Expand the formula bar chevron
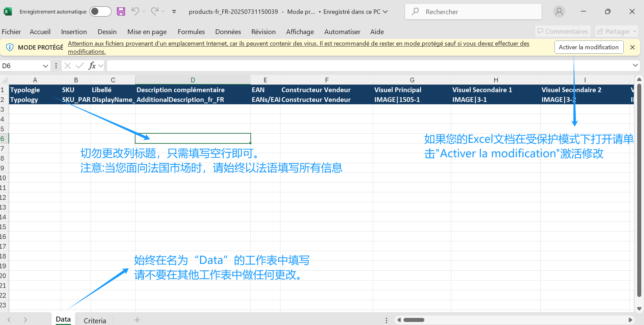 coord(635,65)
